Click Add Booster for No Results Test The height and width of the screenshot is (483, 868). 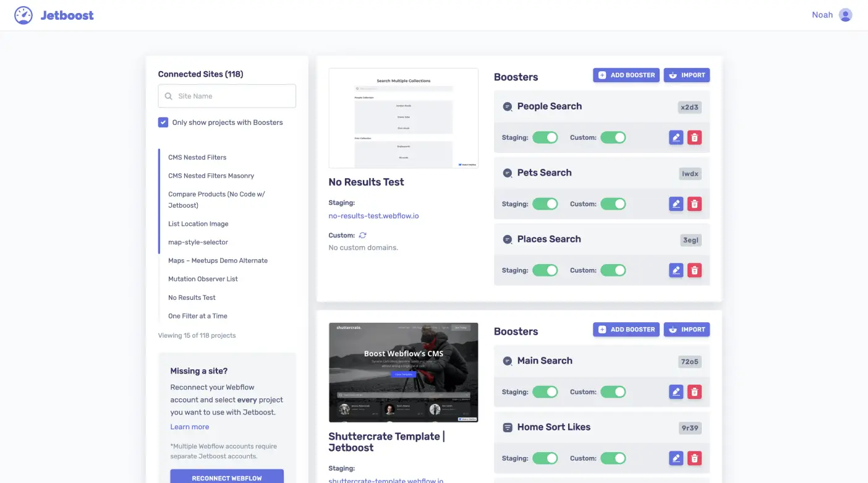(626, 75)
